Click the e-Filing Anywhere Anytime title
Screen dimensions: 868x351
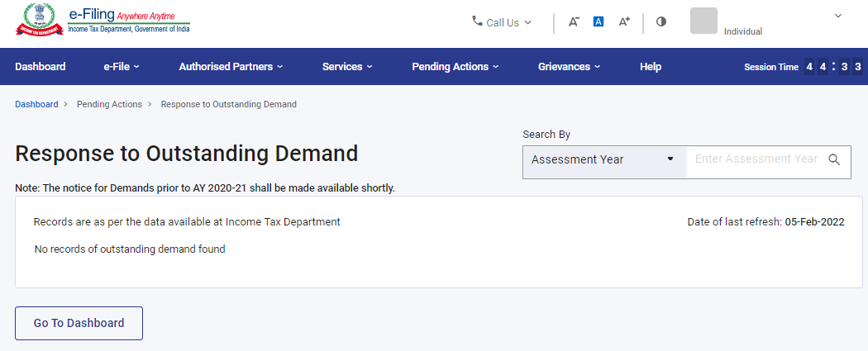click(x=122, y=15)
